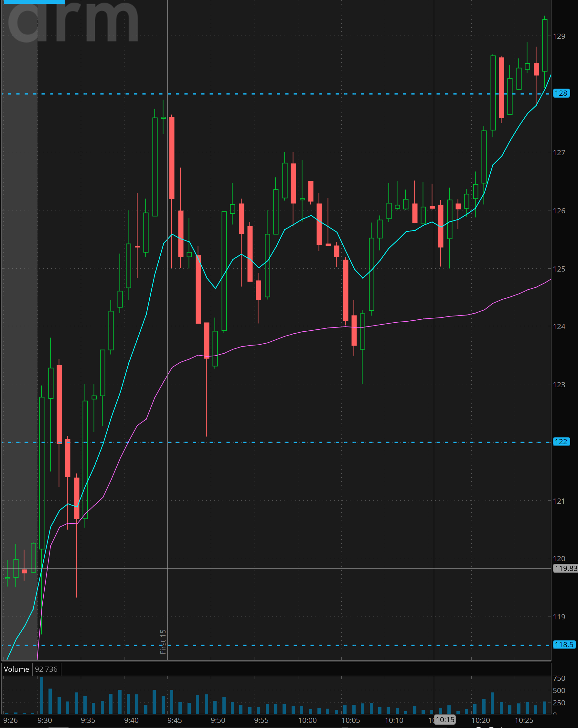Click the 9:26 time axis label
The height and width of the screenshot is (728, 578).
(x=10, y=720)
